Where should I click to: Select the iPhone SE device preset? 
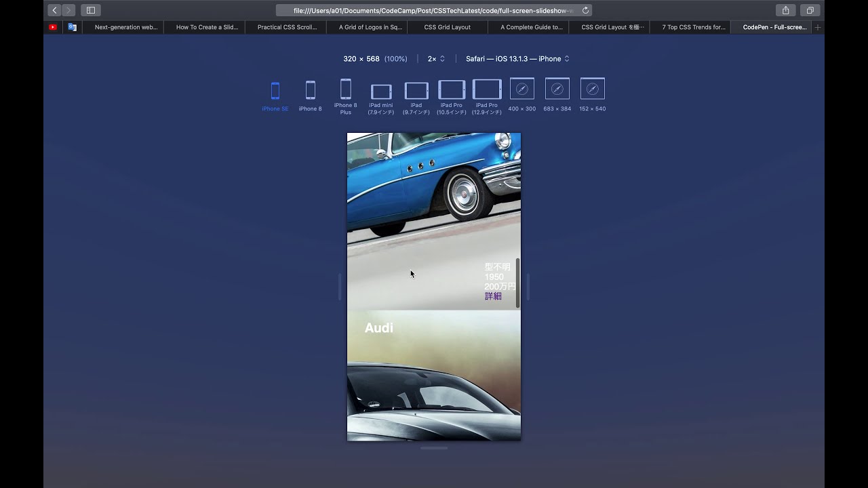click(275, 96)
